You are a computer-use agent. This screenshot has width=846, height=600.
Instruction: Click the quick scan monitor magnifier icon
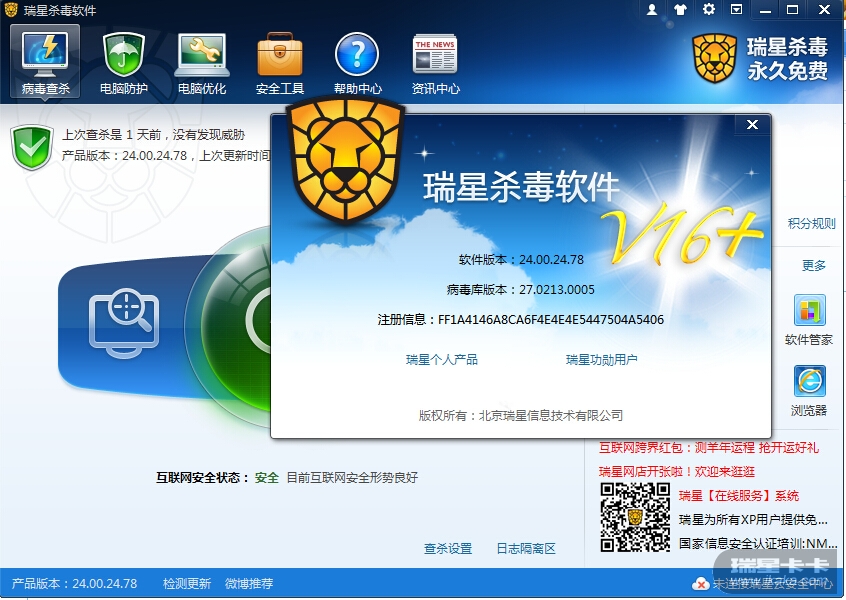[124, 323]
